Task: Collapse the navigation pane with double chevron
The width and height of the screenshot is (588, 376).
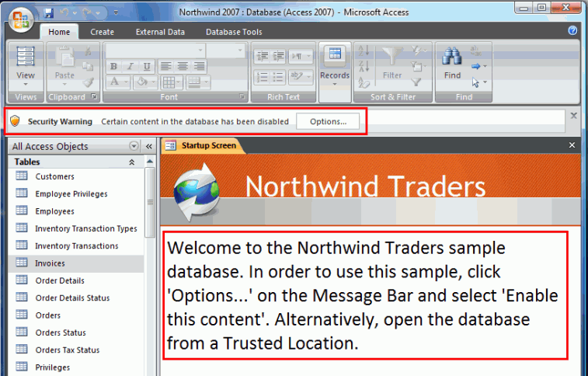Action: pyautogui.click(x=148, y=146)
